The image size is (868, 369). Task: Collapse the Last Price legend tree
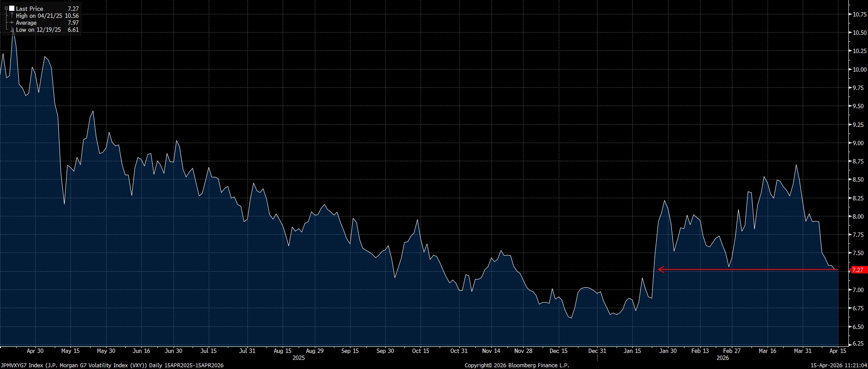(6, 8)
